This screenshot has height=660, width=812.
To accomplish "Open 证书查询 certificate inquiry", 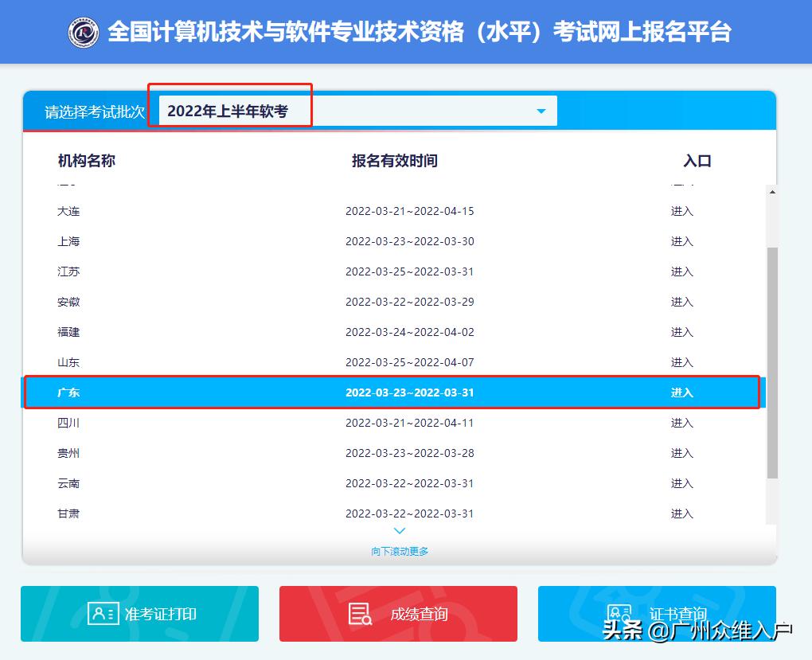I will click(655, 614).
